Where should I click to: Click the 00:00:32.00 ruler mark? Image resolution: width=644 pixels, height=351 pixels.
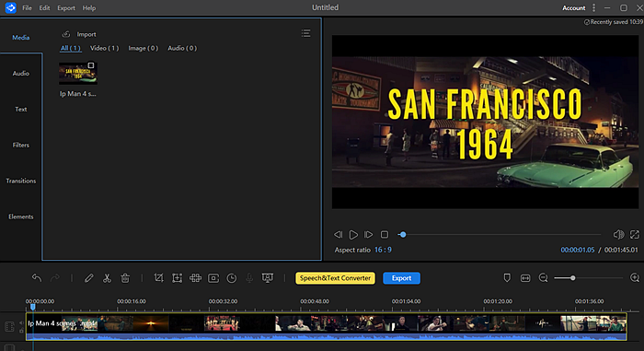tap(223, 301)
